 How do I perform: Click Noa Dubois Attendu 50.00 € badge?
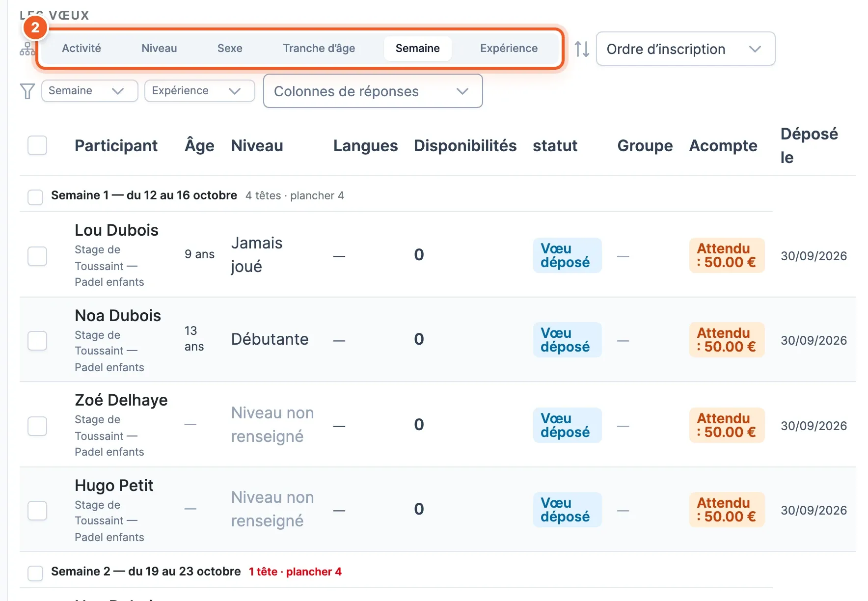pos(727,340)
